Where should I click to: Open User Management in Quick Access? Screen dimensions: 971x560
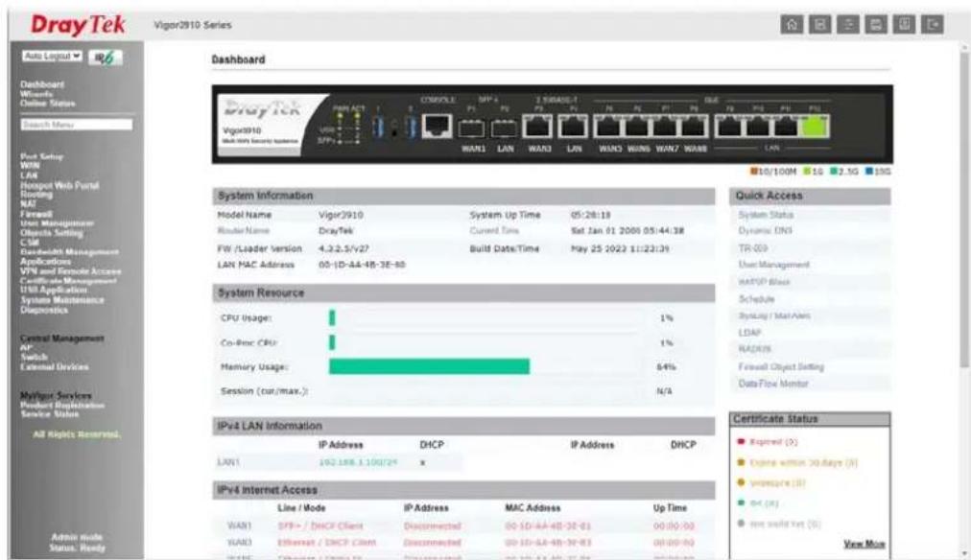pos(773,265)
